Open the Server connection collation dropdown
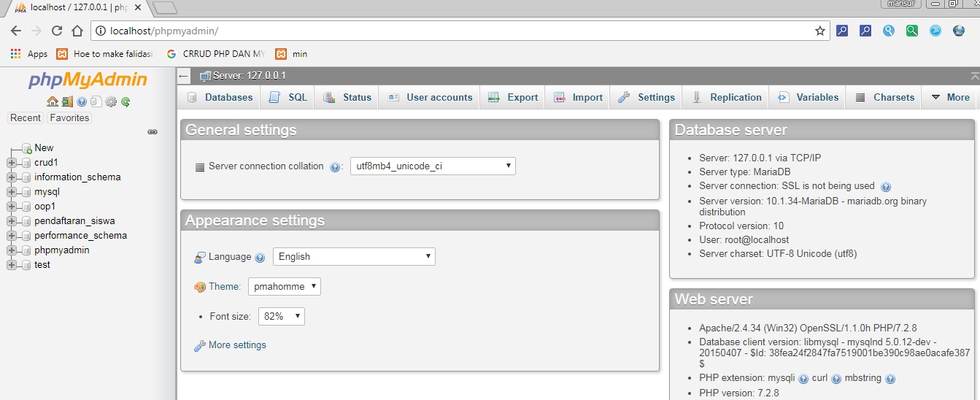The width and height of the screenshot is (980, 400). (x=433, y=166)
